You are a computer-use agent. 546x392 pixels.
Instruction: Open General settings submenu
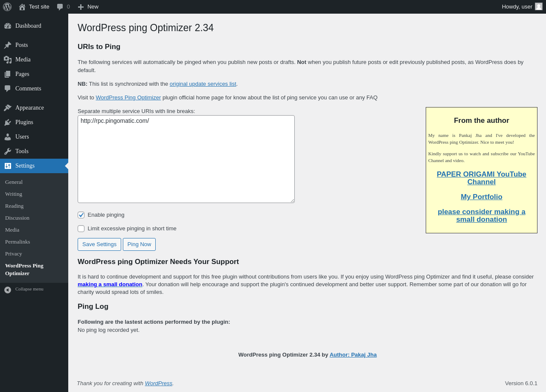[x=14, y=182]
